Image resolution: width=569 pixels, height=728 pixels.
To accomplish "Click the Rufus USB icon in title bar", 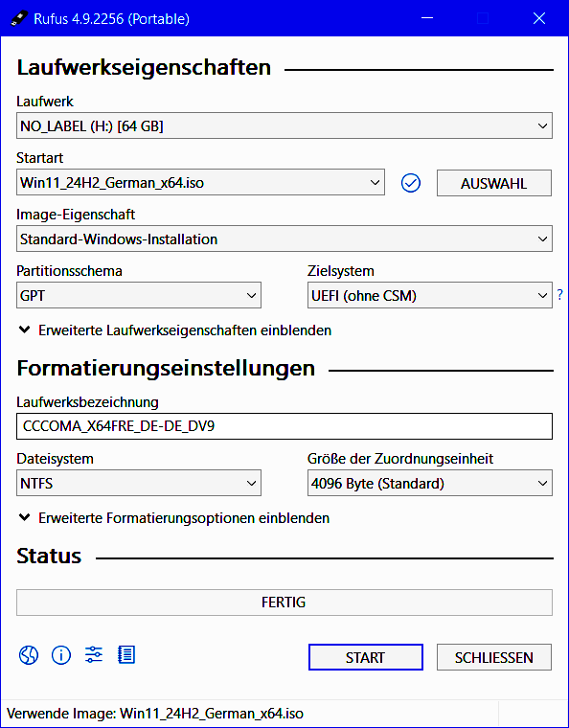I will [x=19, y=18].
